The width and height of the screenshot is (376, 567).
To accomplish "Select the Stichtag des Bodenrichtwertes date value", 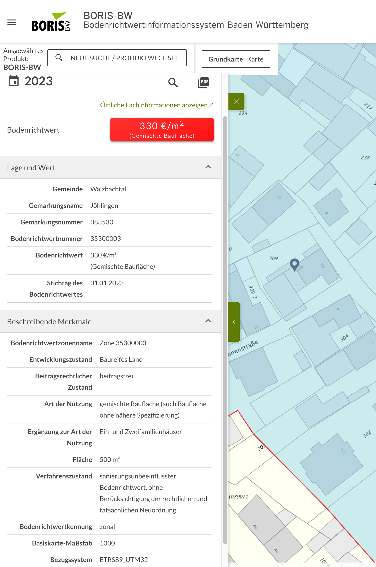I will pyautogui.click(x=107, y=283).
